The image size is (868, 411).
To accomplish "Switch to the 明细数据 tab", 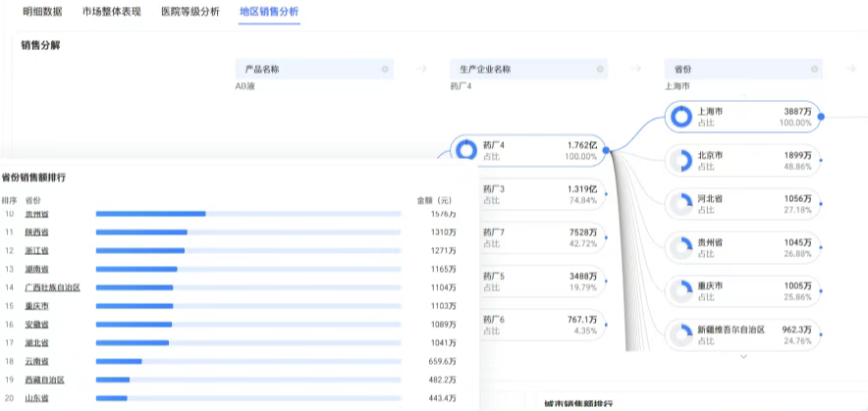I will coord(43,12).
